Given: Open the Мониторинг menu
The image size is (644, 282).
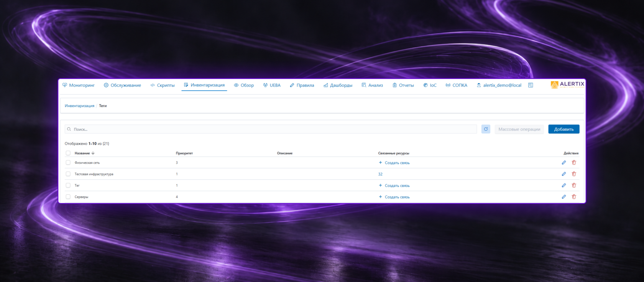Looking at the screenshot, I should coord(78,85).
